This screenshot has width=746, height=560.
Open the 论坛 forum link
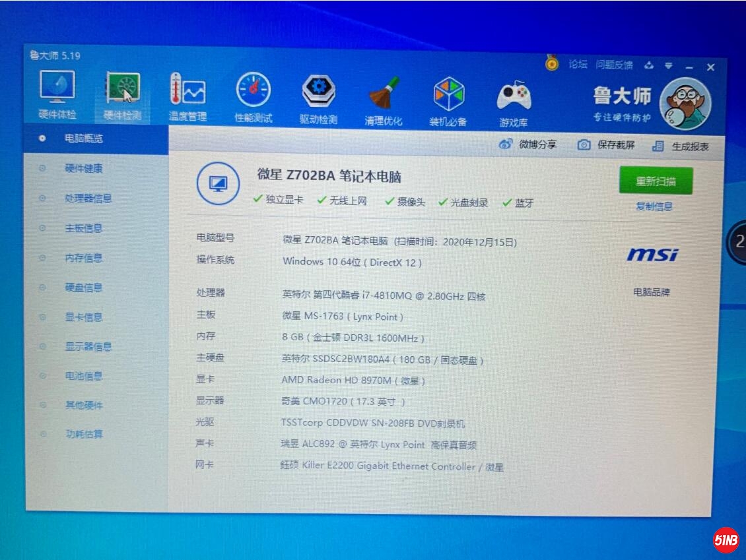578,64
